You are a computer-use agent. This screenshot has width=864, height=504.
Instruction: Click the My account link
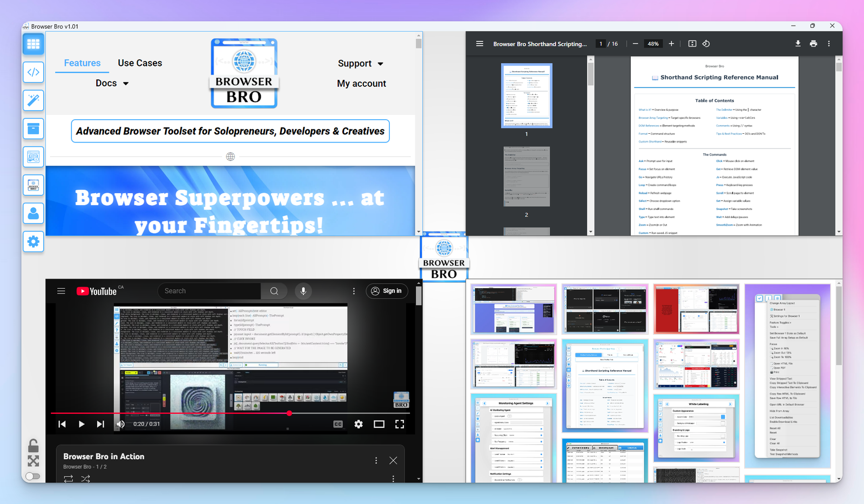[361, 84]
